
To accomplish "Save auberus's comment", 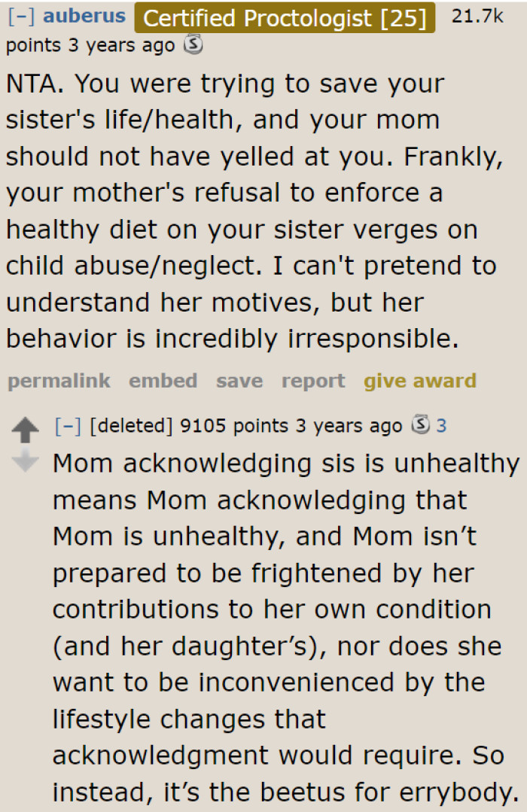I will (x=239, y=382).
